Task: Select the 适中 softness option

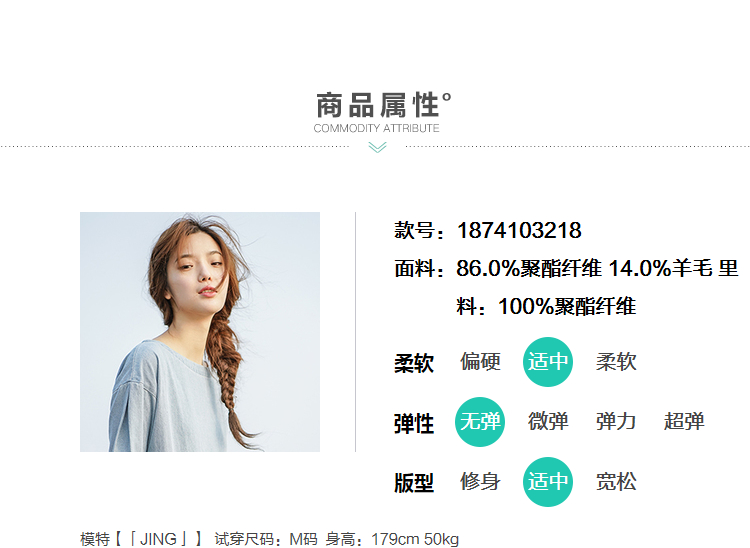Action: click(548, 362)
